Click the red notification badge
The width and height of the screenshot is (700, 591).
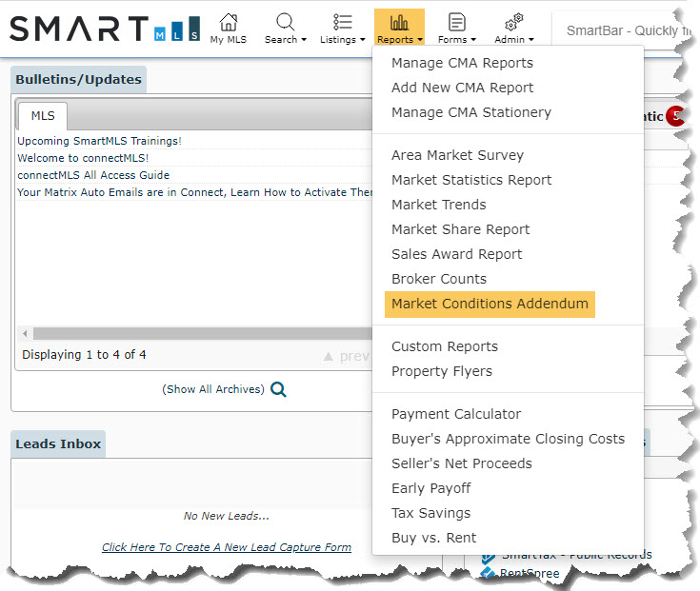click(675, 116)
